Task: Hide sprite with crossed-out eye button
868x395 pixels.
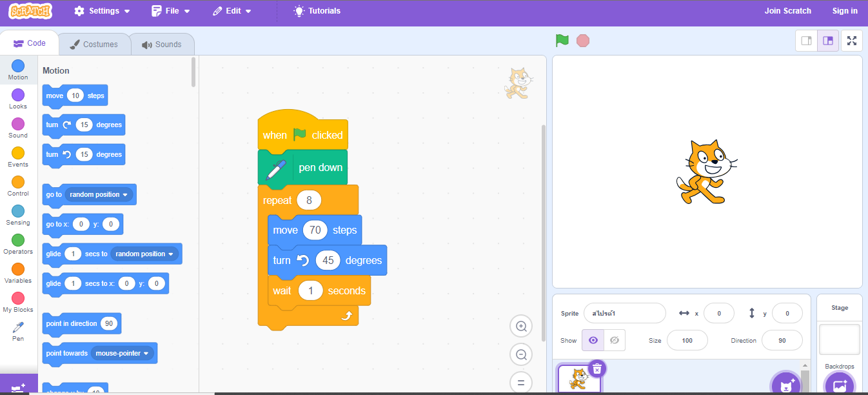Action: [614, 340]
